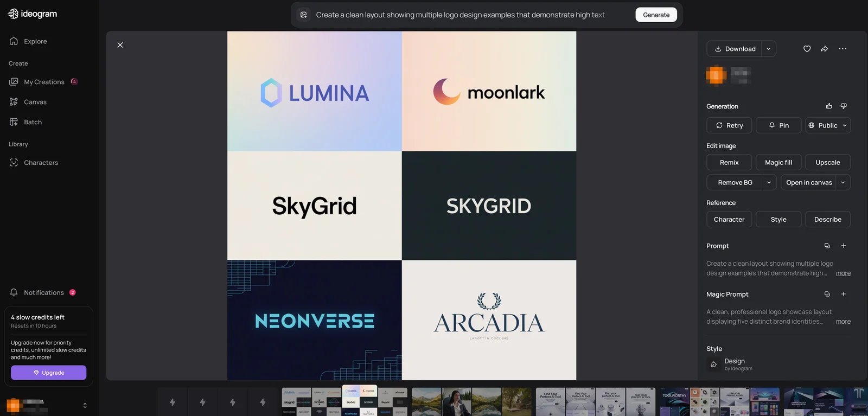Image resolution: width=868 pixels, height=416 pixels.
Task: Click the plus icon beside Prompt
Action: 844,246
